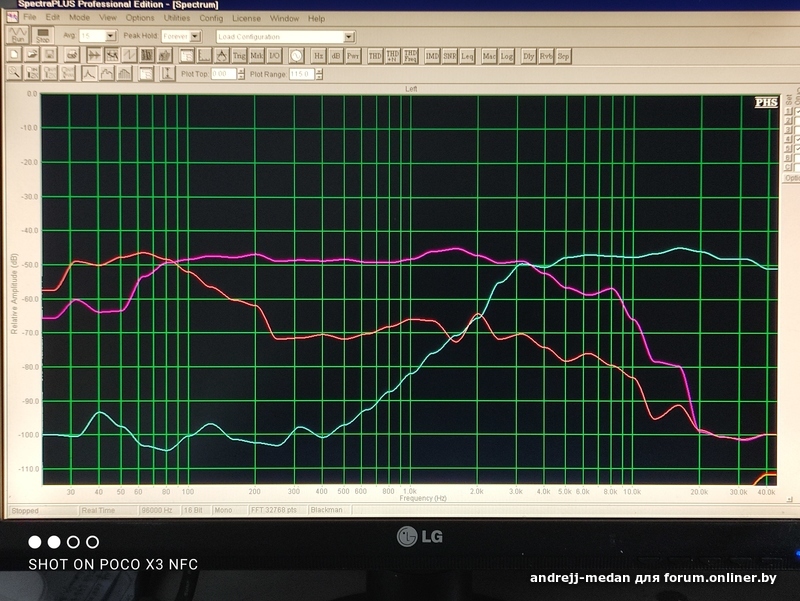Open the Log data logging button
Viewport: 800px width, 601px height.
click(x=507, y=56)
